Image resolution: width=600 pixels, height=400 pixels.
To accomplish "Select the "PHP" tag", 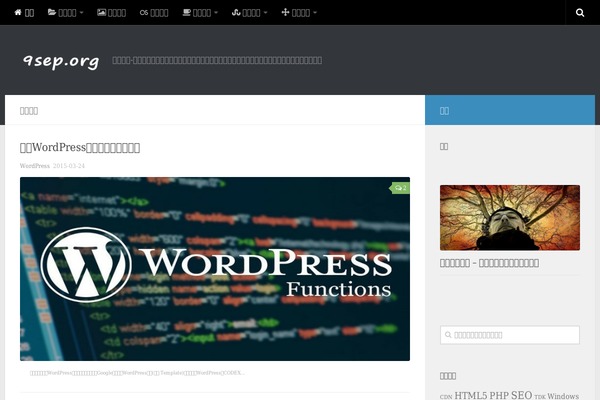I will 499,395.
